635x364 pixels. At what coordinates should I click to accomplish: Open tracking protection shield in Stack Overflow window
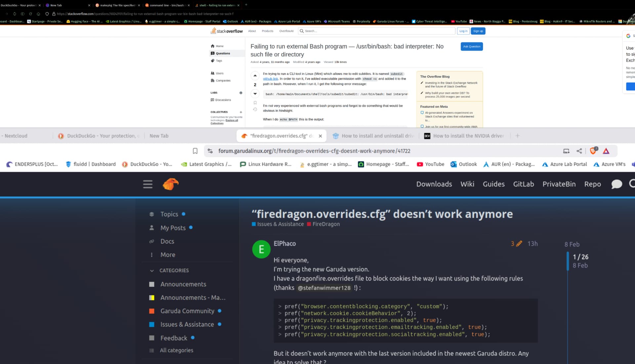point(47,14)
